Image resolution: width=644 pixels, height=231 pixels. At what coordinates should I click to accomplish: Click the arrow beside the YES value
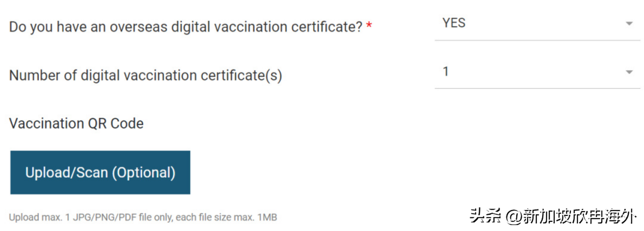coord(629,24)
